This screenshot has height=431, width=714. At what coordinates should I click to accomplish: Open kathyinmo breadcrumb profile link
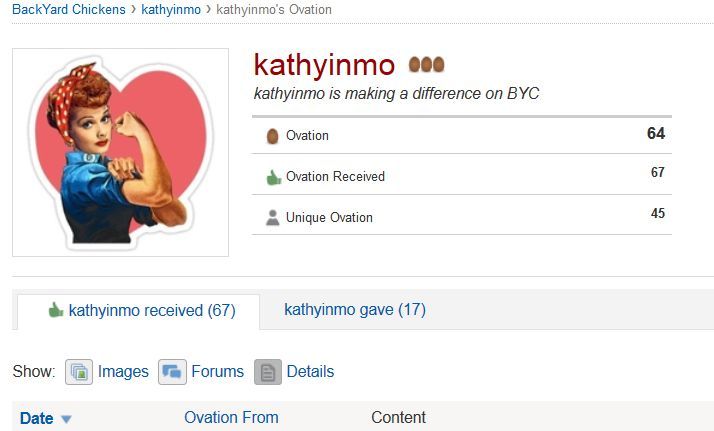coord(171,9)
